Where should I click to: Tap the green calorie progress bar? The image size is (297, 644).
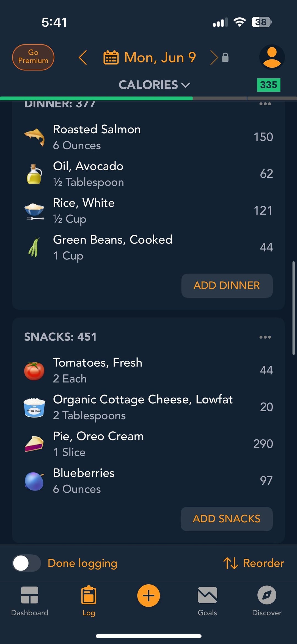pos(96,98)
